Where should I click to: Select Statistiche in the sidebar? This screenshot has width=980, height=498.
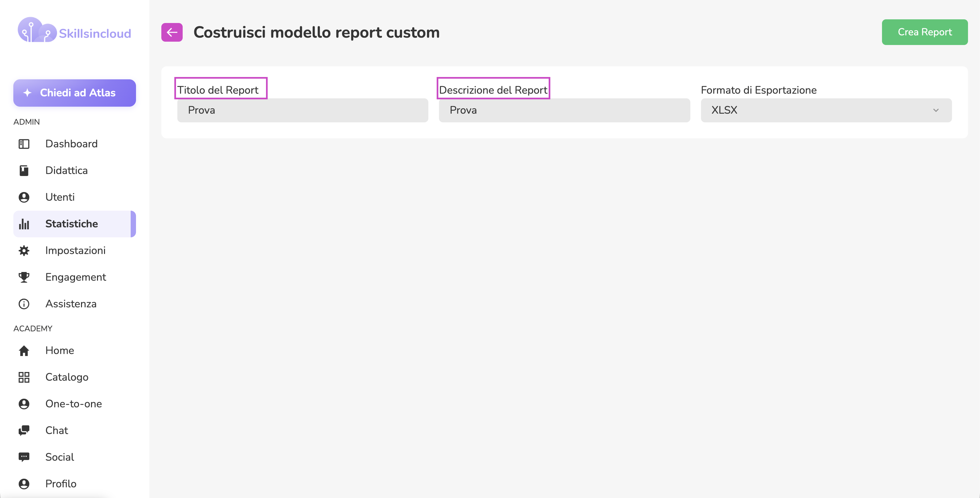pos(75,224)
